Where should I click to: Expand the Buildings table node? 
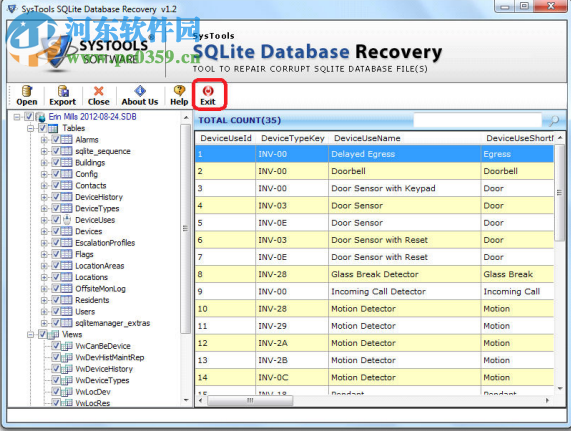(x=44, y=163)
